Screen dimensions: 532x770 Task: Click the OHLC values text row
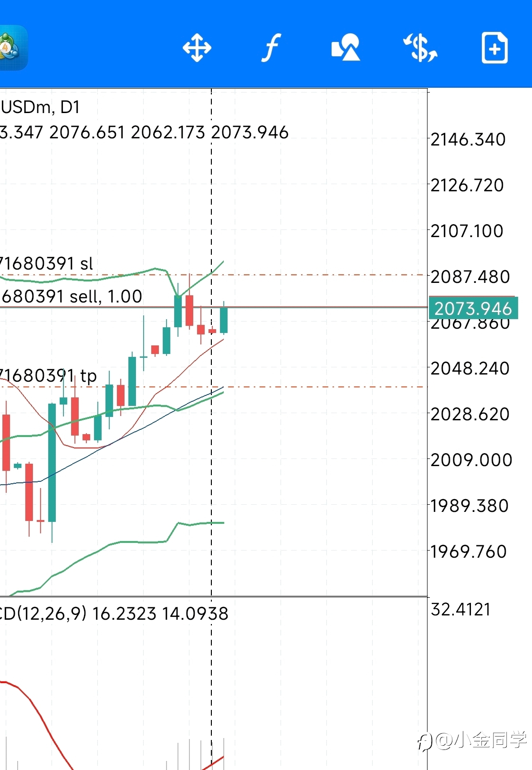coord(144,132)
